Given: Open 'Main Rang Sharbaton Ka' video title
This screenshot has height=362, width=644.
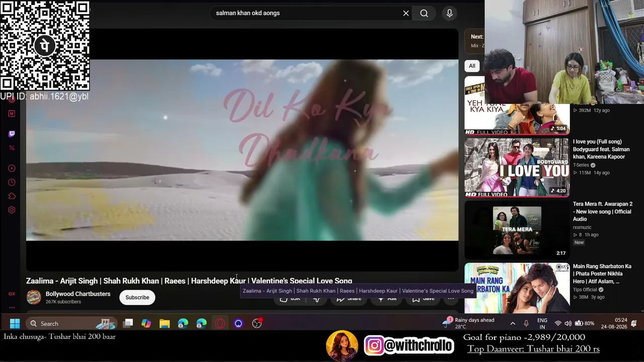Looking at the screenshot, I should point(603,274).
